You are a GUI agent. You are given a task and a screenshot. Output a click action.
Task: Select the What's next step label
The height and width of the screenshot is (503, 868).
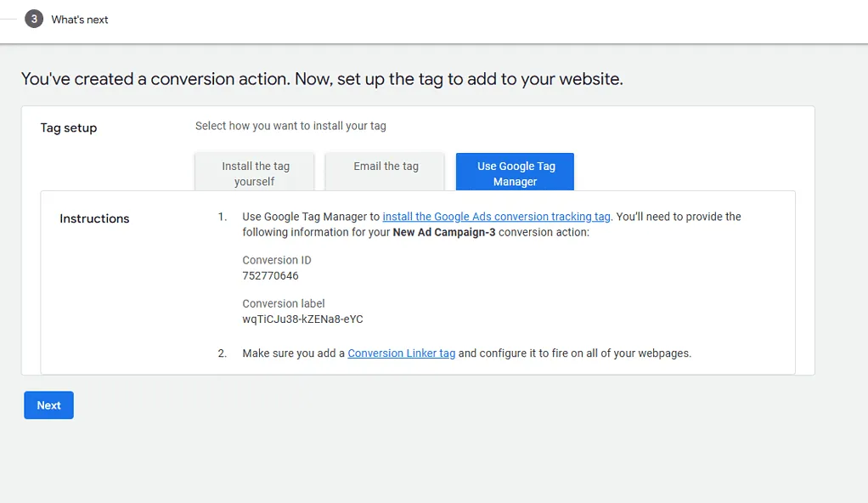point(80,20)
